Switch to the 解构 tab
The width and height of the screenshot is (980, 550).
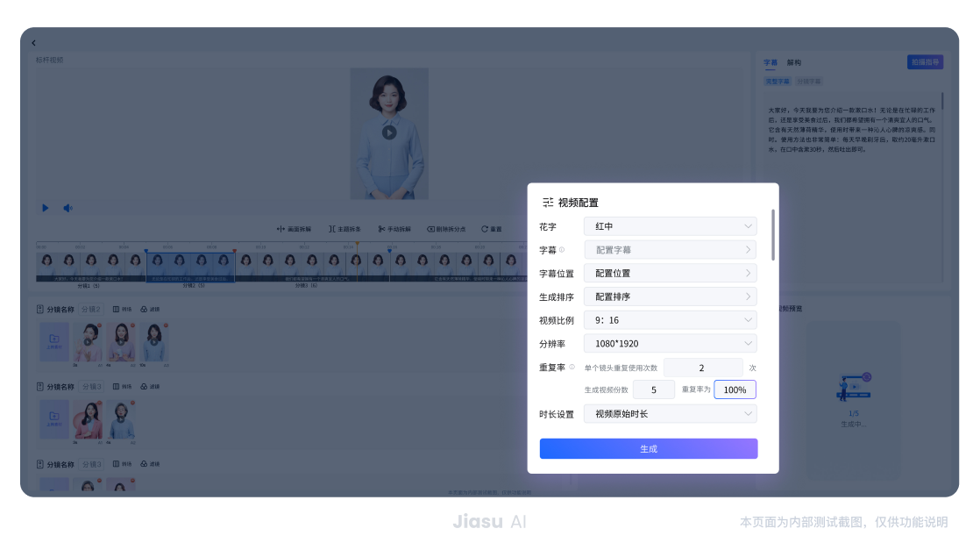[x=793, y=63]
